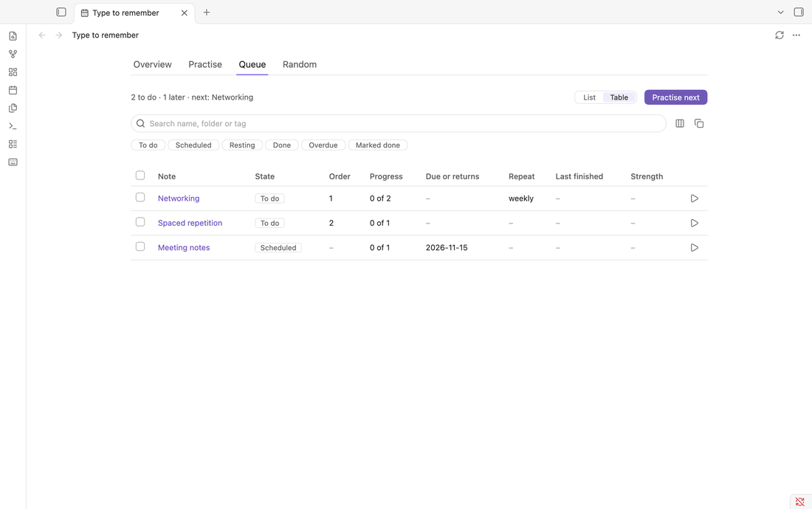Viewport: 812px width, 509px height.
Task: Click the canvas grid ribbon icon
Action: click(x=13, y=72)
